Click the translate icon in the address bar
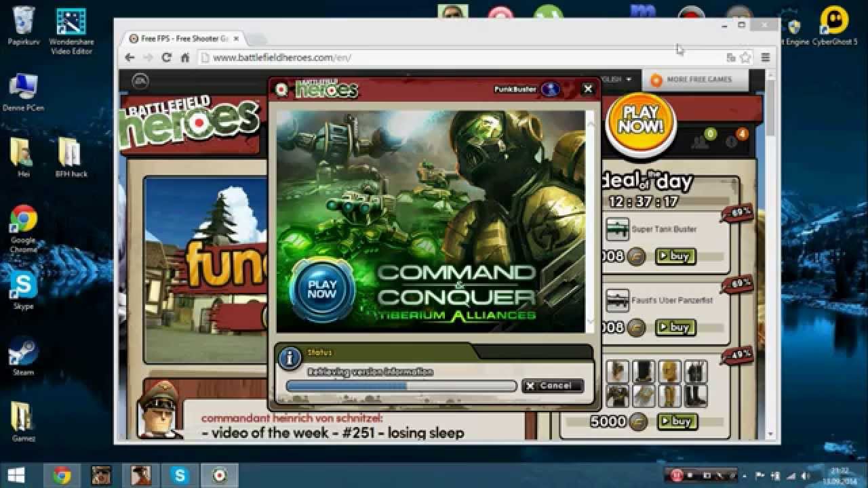The image size is (868, 488). coord(731,58)
